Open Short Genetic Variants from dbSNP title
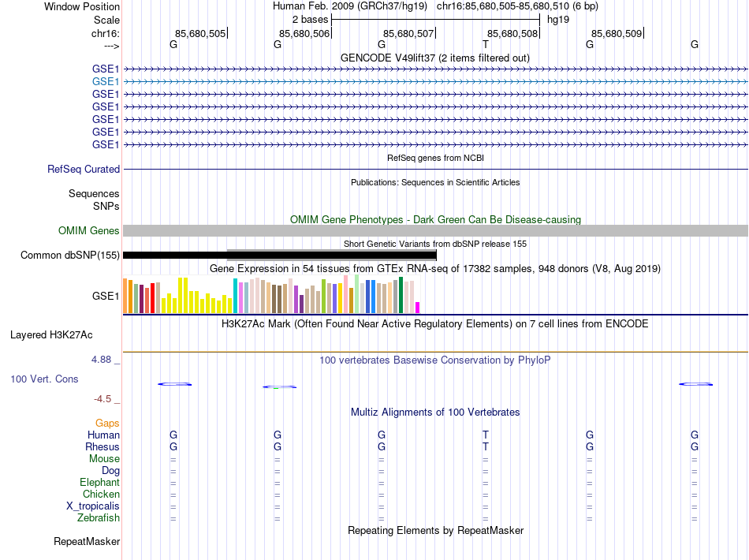Image resolution: width=749 pixels, height=560 pixels. [435, 244]
